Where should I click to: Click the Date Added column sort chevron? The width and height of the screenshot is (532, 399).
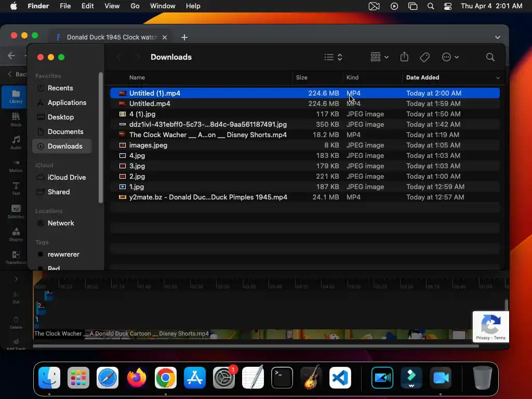click(498, 78)
